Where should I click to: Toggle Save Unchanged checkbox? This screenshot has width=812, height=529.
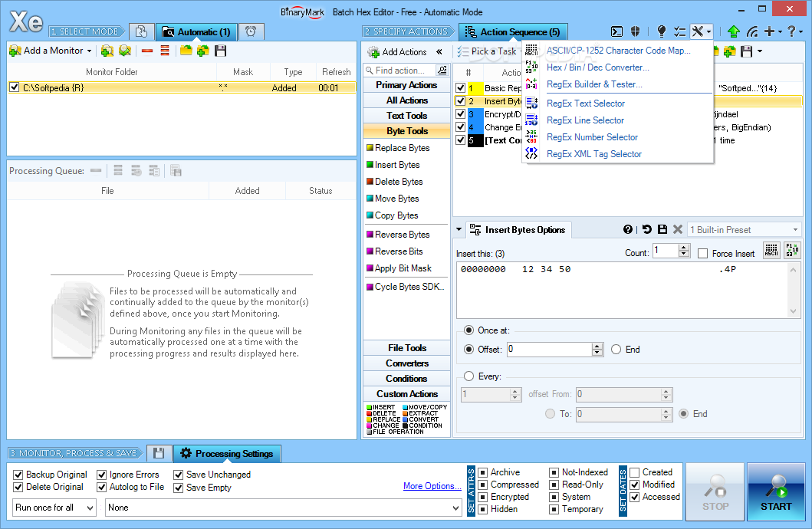(178, 475)
